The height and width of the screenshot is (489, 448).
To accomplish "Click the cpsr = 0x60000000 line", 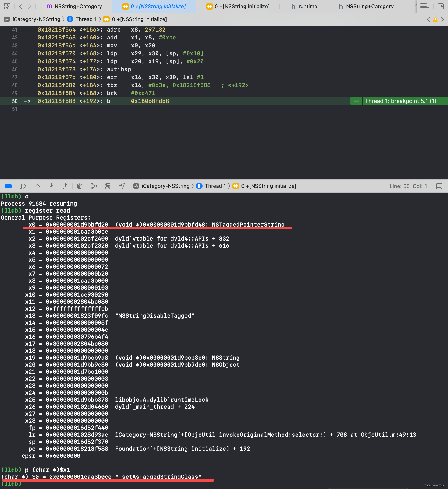I will 51,456.
